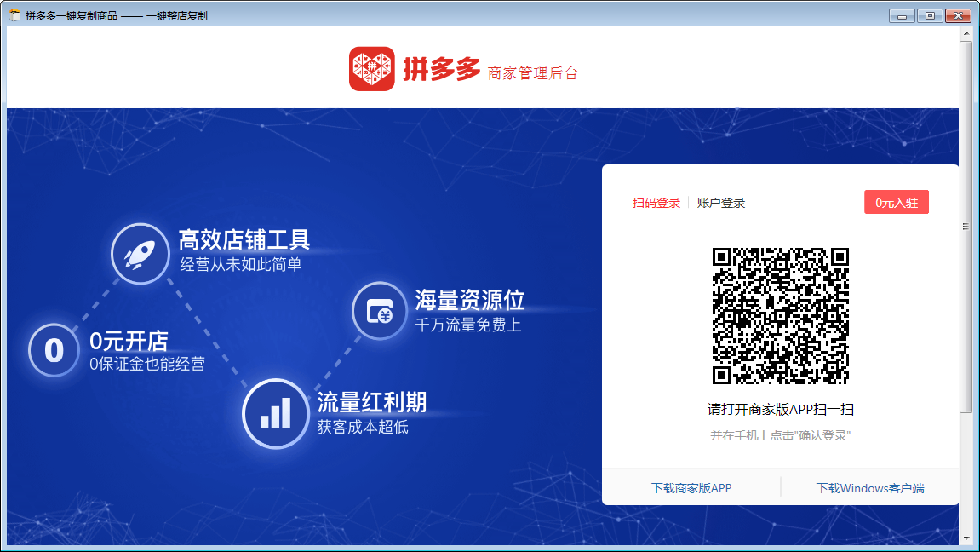Viewport: 980px width, 552px height.
Task: Click the rocket icon for 高效店铺工具
Action: [140, 254]
